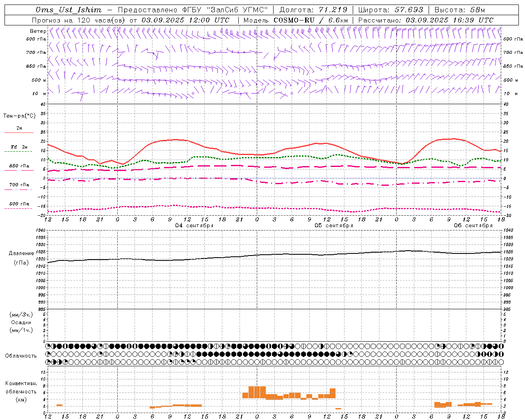
Task: Click the tallest orange convective bar at 0h 05 сентября
Action: tap(257, 392)
